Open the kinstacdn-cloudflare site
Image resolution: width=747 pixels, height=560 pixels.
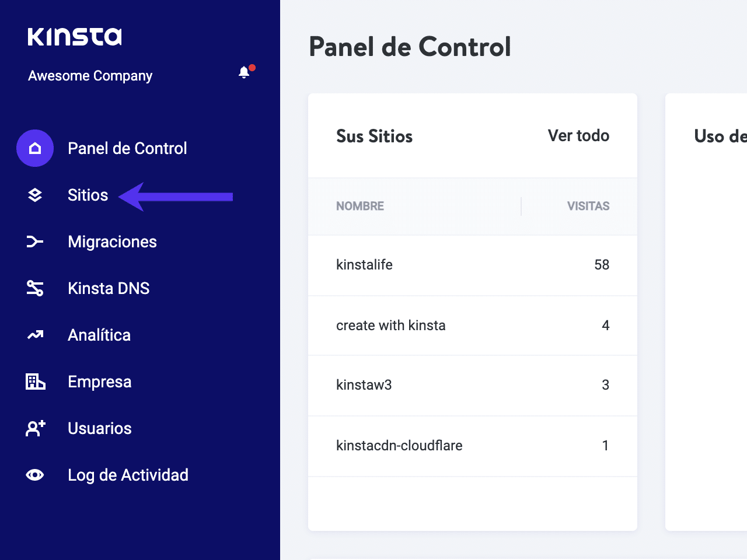pyautogui.click(x=399, y=446)
